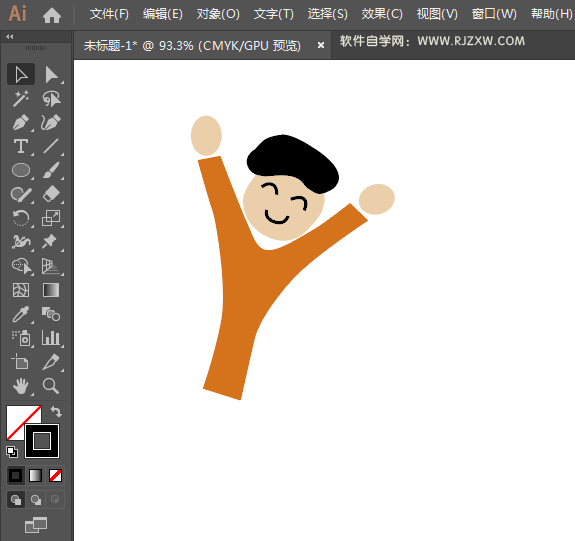This screenshot has width=575, height=541.
Task: Select the Eraser tool
Action: [x=51, y=194]
